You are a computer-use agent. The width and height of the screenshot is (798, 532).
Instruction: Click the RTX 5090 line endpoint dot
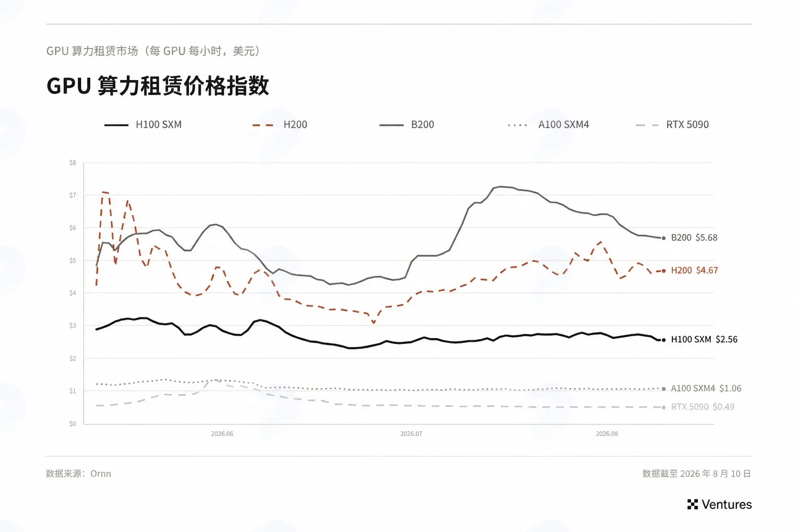[x=663, y=407]
